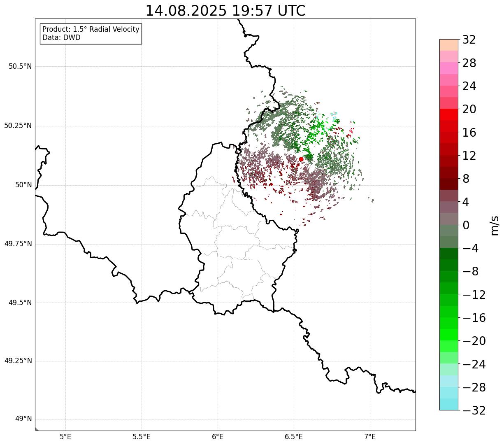Click the colorbar tick label 20

click(x=469, y=110)
